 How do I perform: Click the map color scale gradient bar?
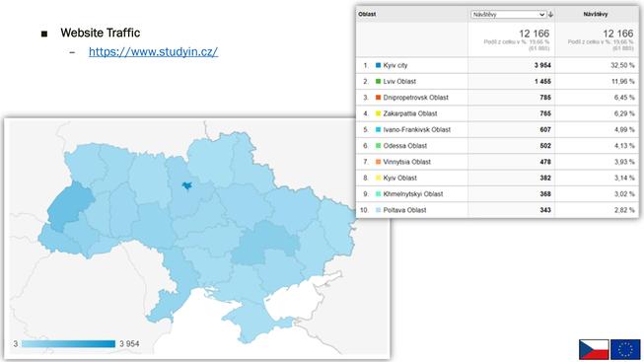click(69, 343)
